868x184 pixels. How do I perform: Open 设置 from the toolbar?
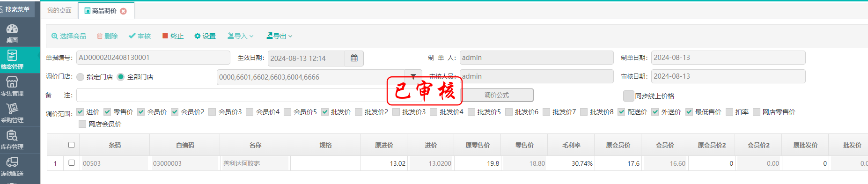click(205, 36)
